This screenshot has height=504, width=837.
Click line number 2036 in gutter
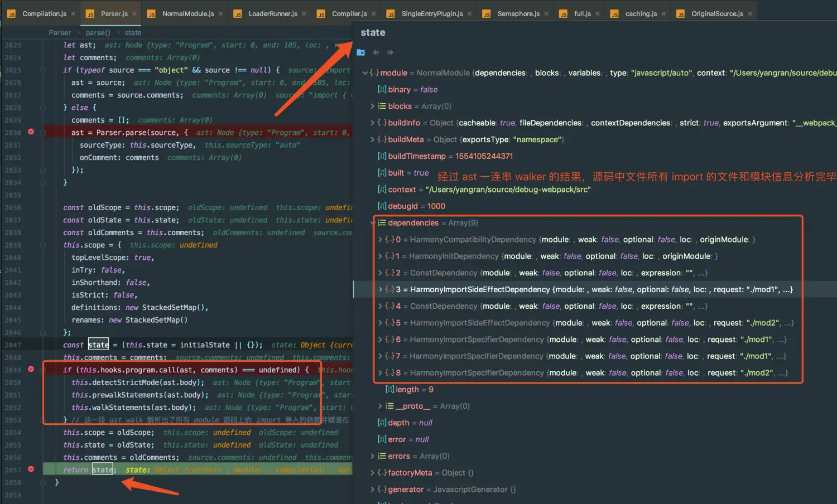(x=12, y=207)
